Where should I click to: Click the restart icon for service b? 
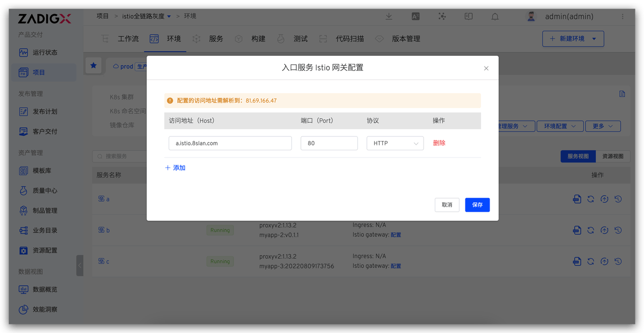click(591, 230)
